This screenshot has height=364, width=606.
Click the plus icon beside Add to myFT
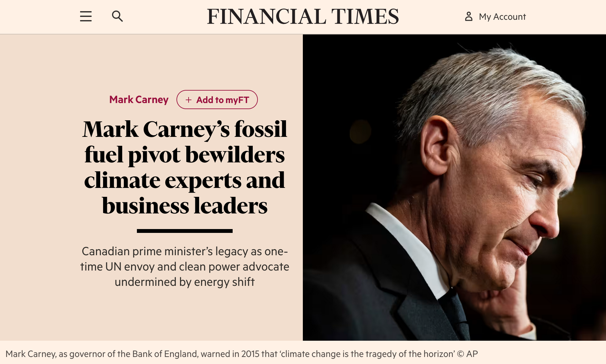189,100
